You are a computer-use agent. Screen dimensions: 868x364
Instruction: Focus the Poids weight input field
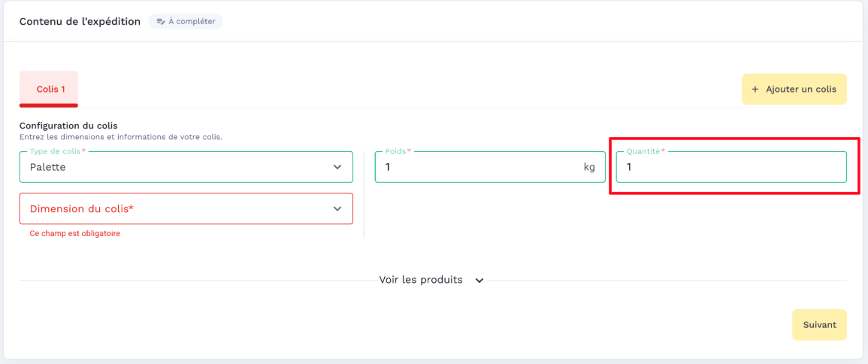477,167
